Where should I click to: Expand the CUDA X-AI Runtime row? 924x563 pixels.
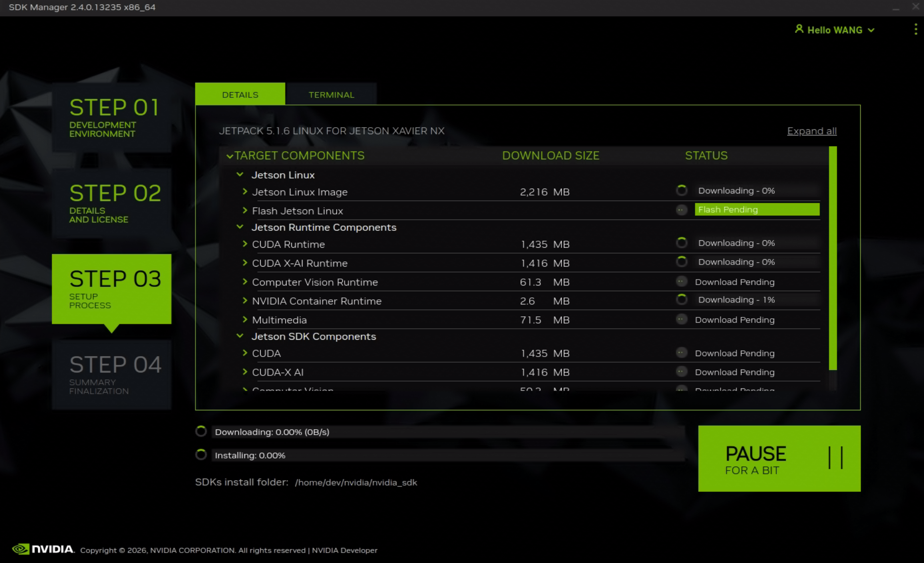[x=245, y=263]
